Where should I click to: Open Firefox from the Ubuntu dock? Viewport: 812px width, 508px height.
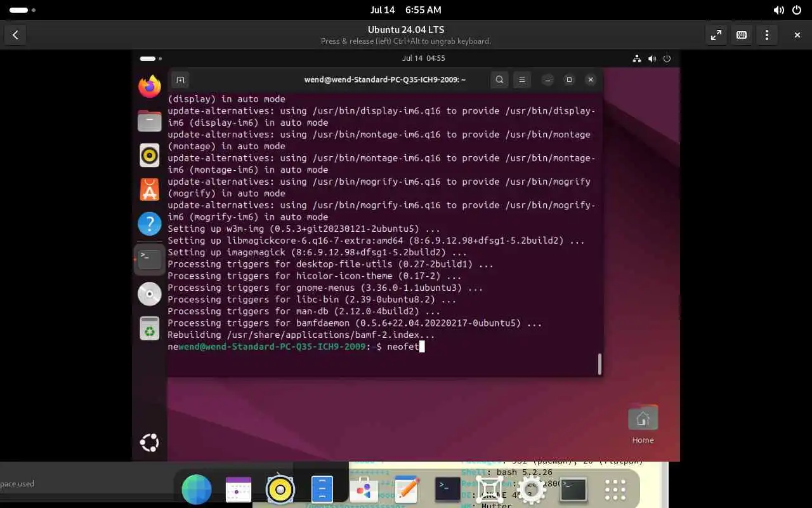pyautogui.click(x=150, y=86)
